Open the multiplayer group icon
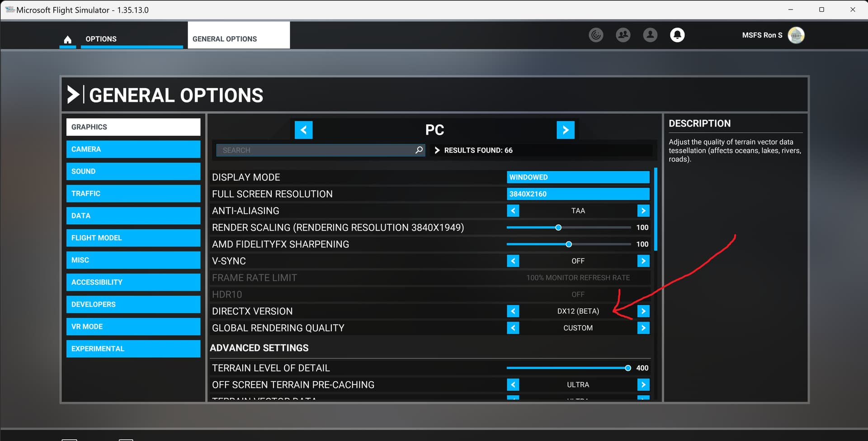Viewport: 868px width, 441px height. pos(623,35)
